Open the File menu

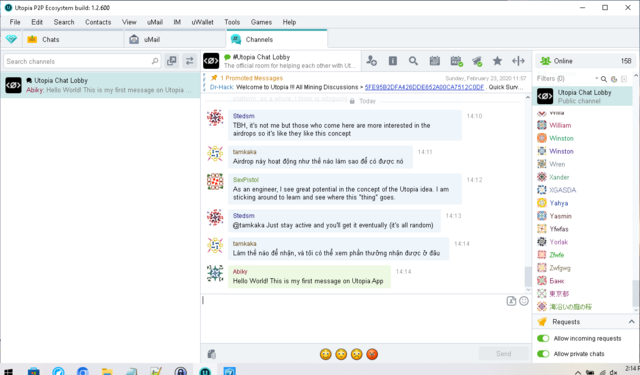tap(15, 22)
